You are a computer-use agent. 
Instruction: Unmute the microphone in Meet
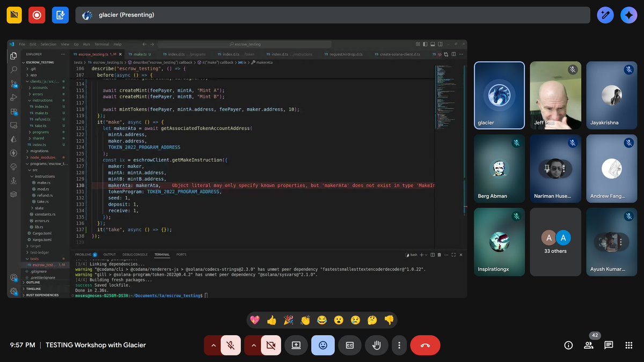[x=231, y=345]
